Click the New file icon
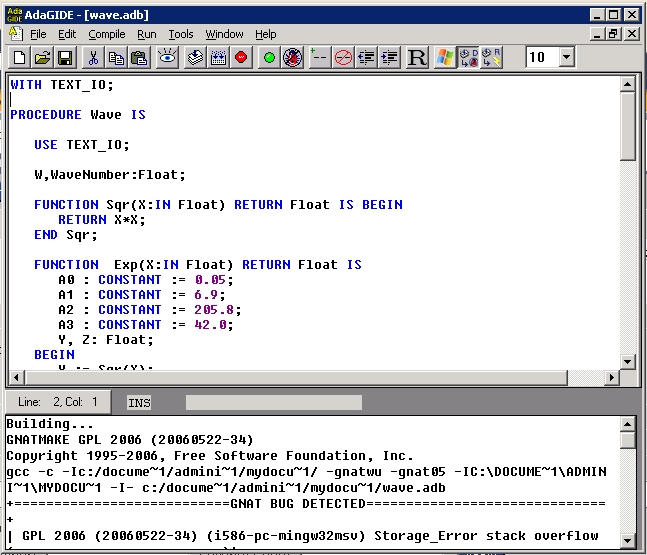This screenshot has width=647, height=555. tap(20, 58)
